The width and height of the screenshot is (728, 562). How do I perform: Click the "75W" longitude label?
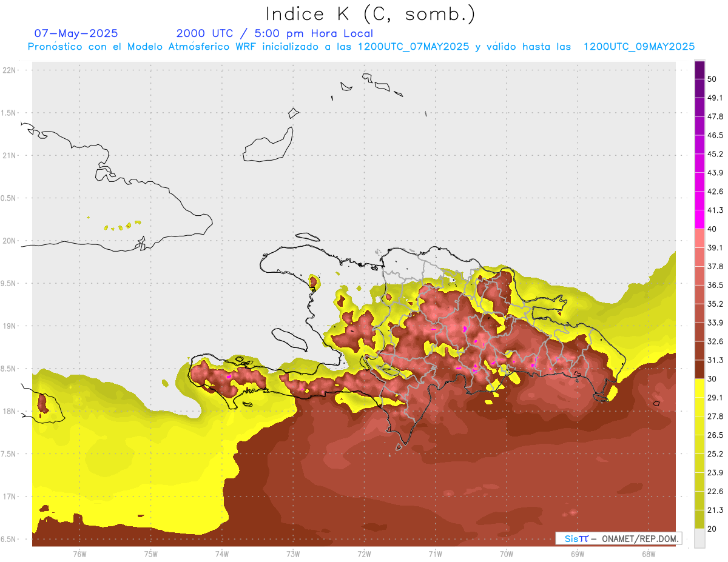coord(151,554)
